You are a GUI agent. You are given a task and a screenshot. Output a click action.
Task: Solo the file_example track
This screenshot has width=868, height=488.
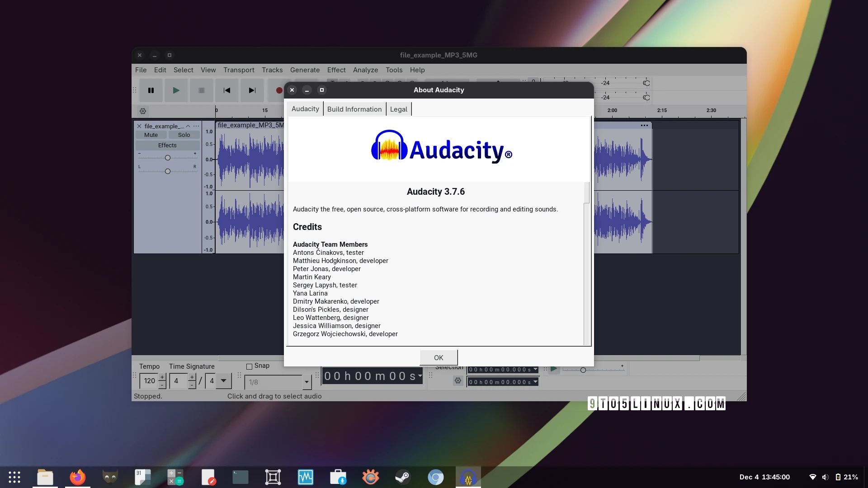(x=184, y=135)
